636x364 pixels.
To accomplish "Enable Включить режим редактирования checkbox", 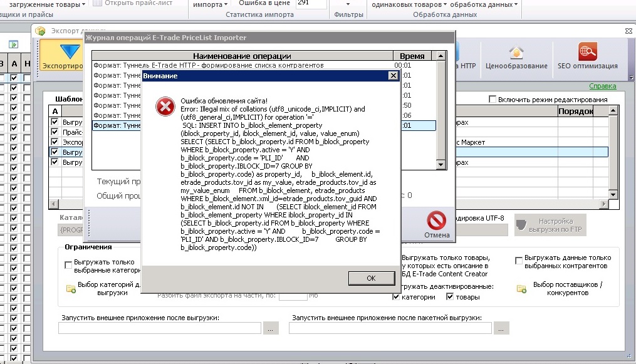I will tap(493, 100).
